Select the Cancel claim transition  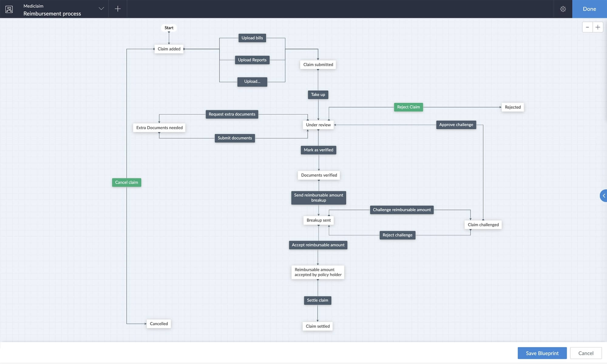[x=127, y=182]
